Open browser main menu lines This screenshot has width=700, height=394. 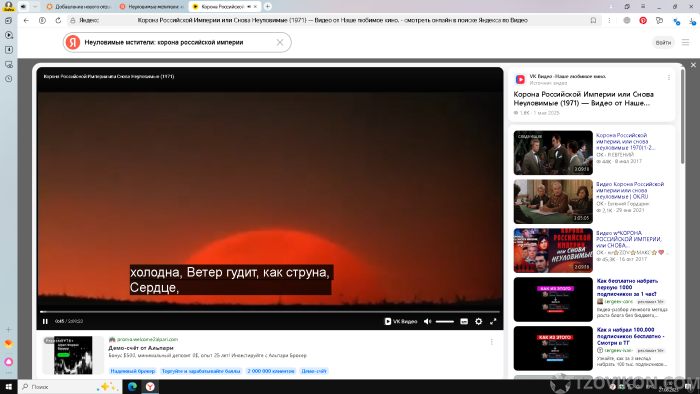(x=643, y=6)
